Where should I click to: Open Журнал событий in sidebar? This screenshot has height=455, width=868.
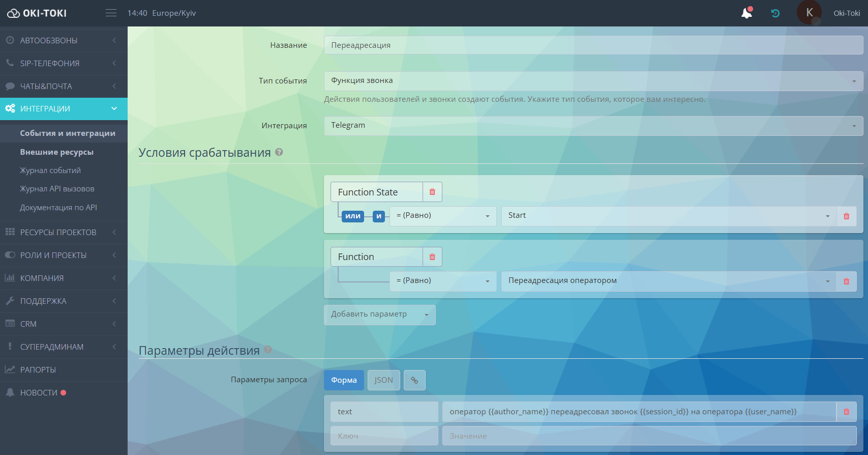(50, 170)
